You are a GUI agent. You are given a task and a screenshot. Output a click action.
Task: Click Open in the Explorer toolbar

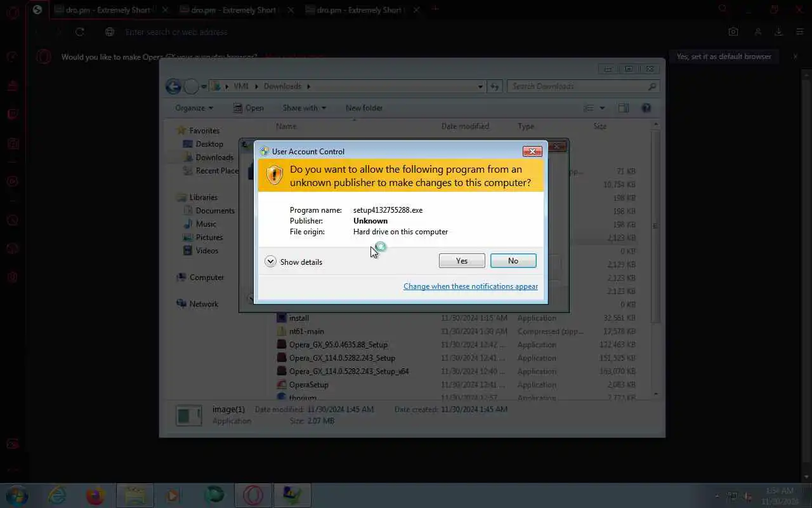(x=249, y=108)
